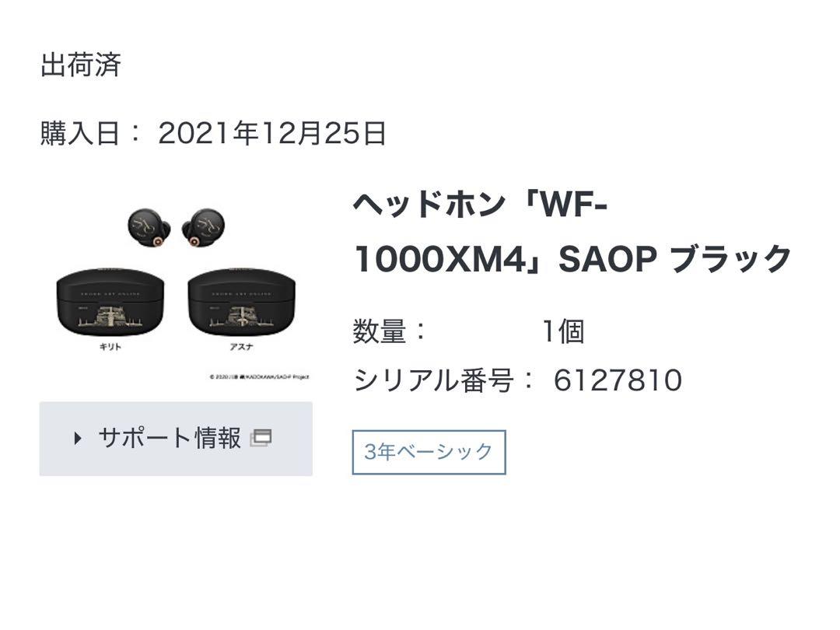Click the Sword Art Online engraving on Kirito case
This screenshot has width=840, height=630.
(x=110, y=293)
